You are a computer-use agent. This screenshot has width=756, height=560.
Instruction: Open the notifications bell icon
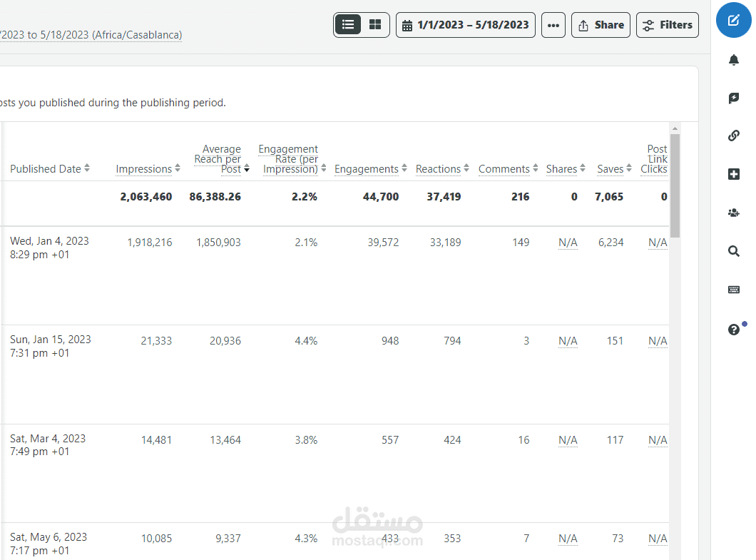[x=733, y=60]
